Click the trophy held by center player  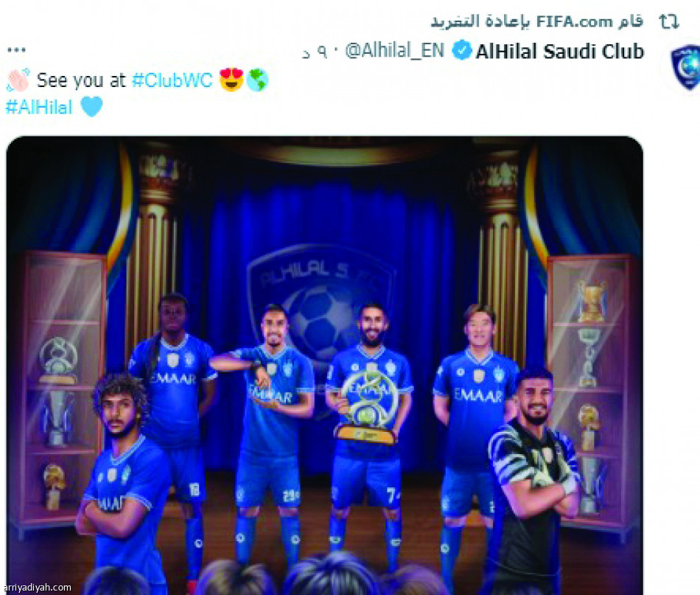366,408
